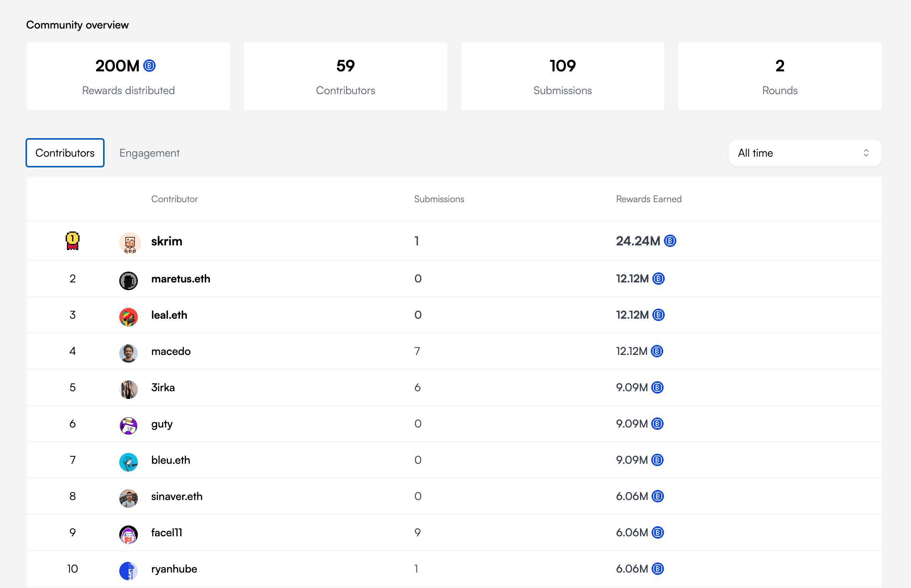Click the Submissions column header
The image size is (911, 588).
[439, 199]
